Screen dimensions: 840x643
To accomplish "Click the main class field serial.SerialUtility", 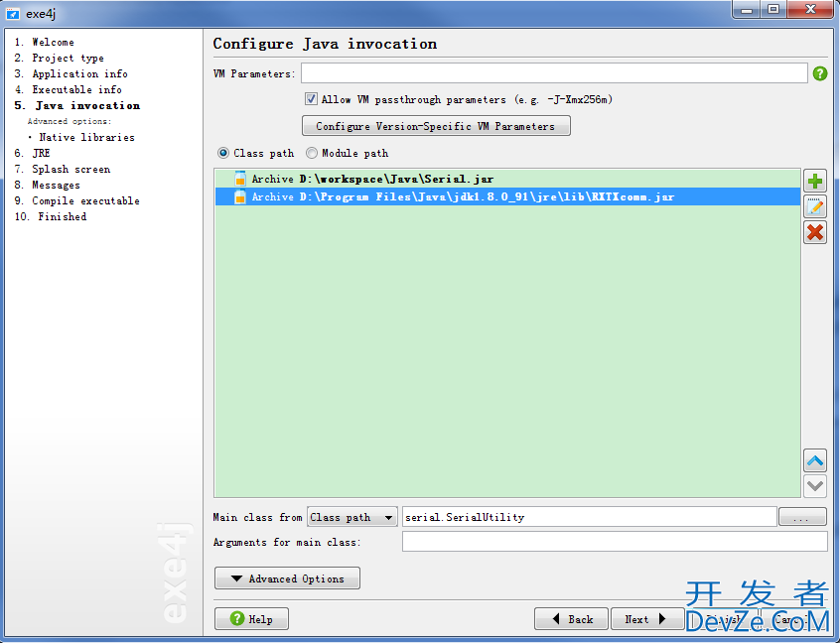I will pos(589,517).
